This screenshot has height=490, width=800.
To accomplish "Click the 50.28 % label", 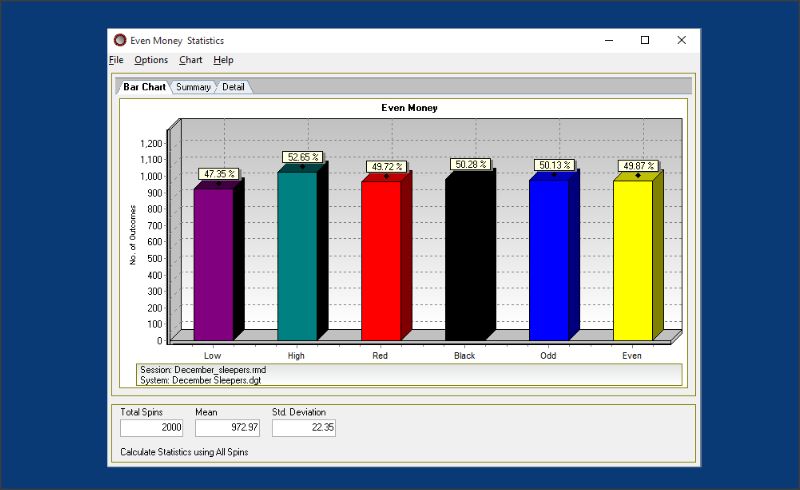I will pyautogui.click(x=470, y=164).
